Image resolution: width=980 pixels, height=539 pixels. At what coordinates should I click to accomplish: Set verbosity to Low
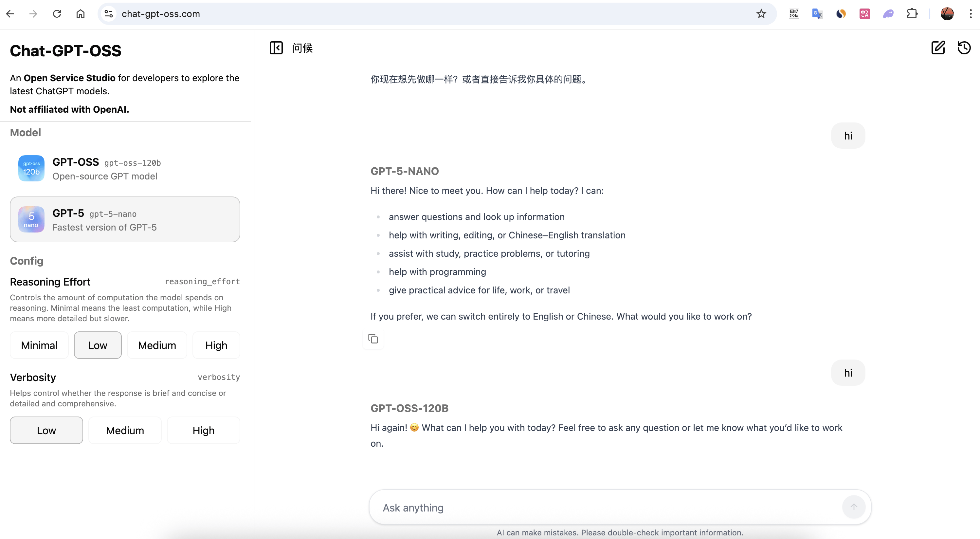tap(46, 430)
